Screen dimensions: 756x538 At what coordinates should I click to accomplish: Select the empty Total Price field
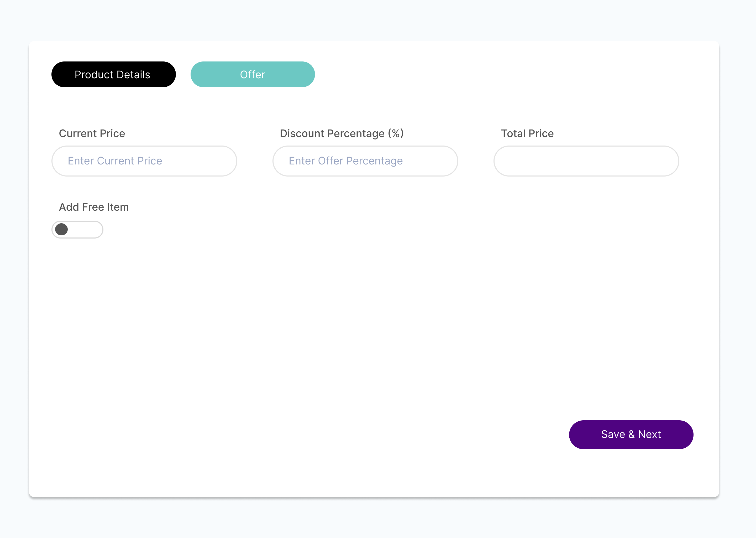tap(586, 161)
